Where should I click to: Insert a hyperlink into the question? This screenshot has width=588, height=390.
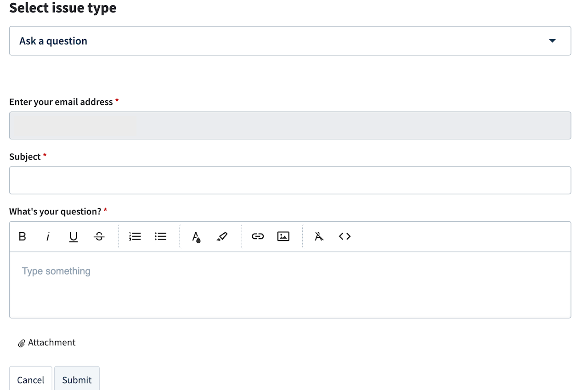(258, 236)
